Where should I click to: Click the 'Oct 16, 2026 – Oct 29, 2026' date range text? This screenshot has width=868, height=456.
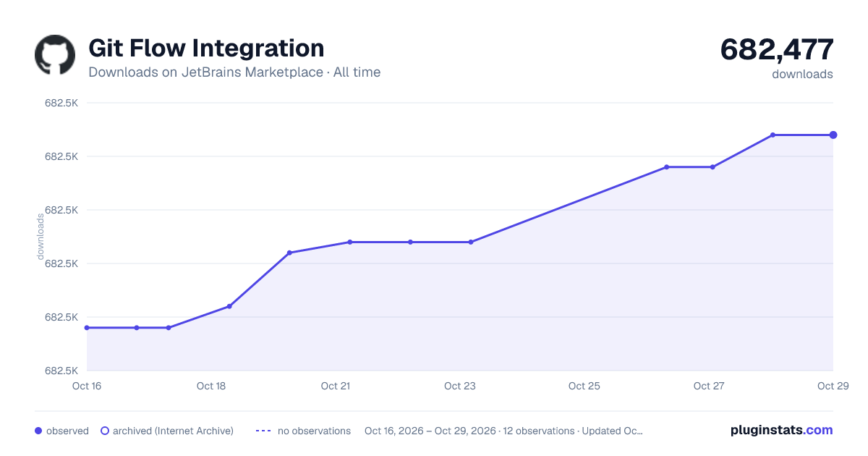pyautogui.click(x=430, y=431)
